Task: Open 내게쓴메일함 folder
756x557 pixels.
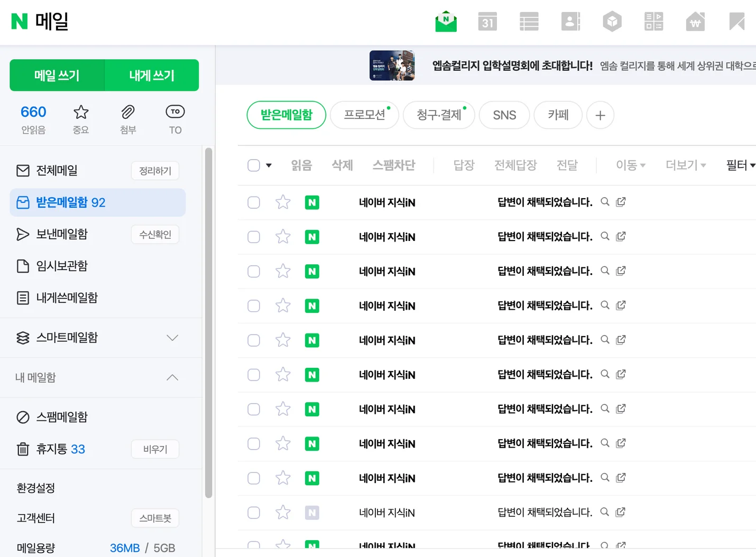Action: [67, 298]
